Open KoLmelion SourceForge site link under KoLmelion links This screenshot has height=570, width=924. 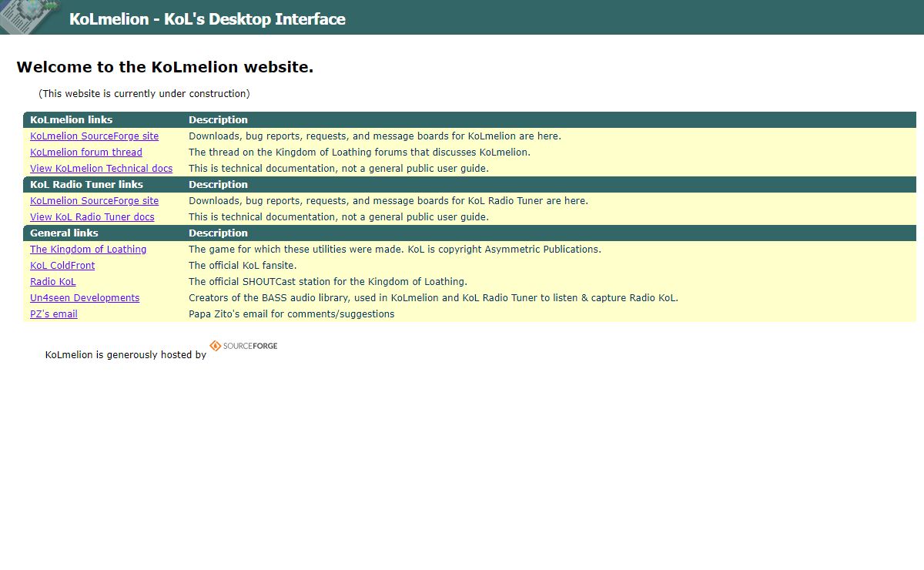pos(94,136)
